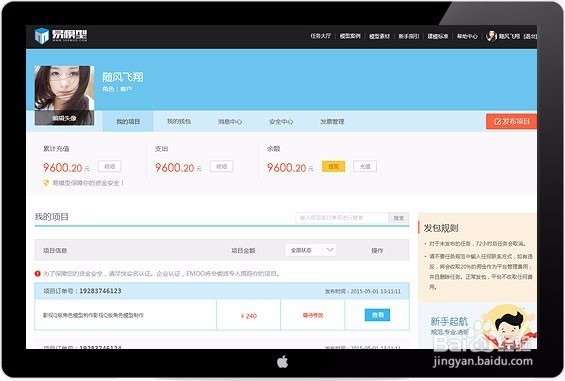Select the 我的项目 tab
This screenshot has width=565, height=381.
click(x=128, y=121)
